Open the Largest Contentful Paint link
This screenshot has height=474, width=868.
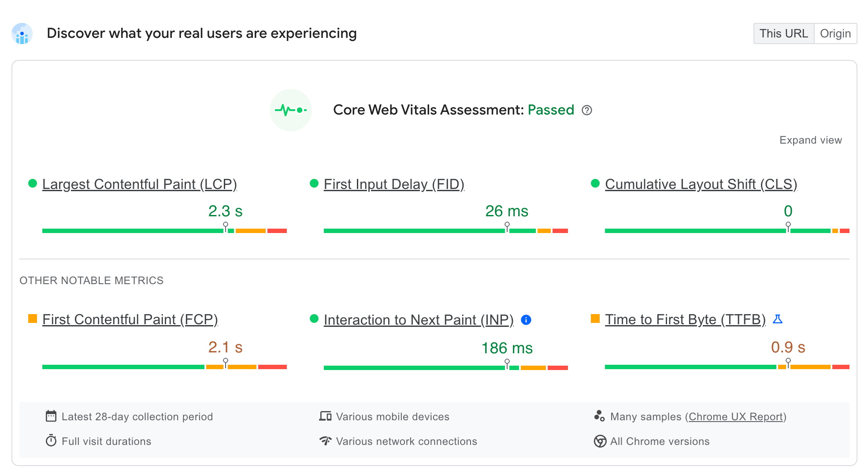pyautogui.click(x=139, y=184)
